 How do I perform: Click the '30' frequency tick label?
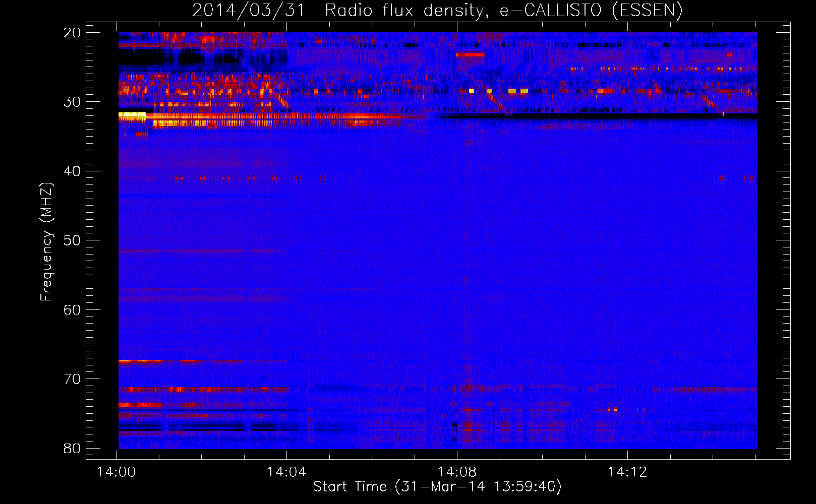tap(72, 102)
